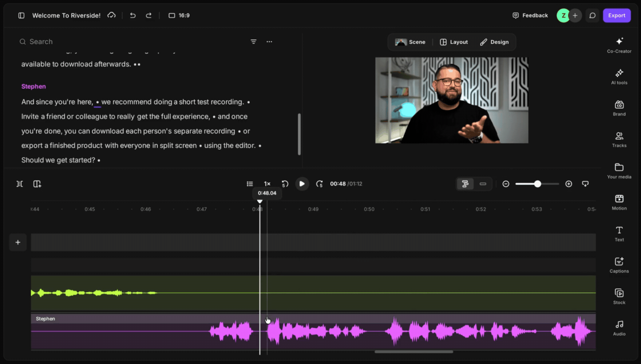641x364 pixels.
Task: Zoom in the timeline with plus icon
Action: (569, 184)
